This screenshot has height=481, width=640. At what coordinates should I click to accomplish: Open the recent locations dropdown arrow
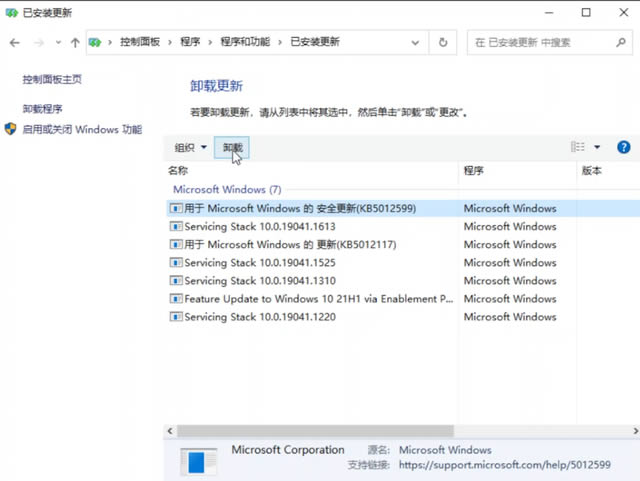point(58,42)
